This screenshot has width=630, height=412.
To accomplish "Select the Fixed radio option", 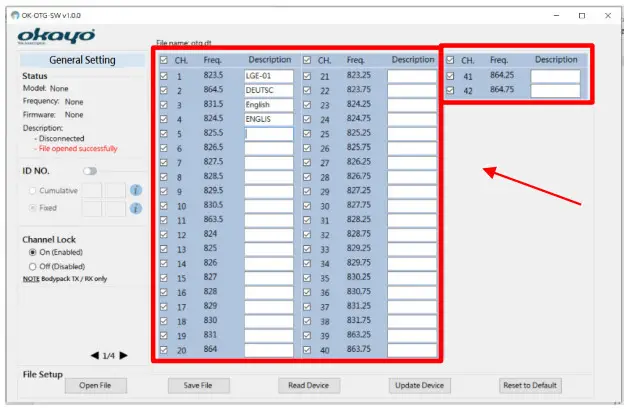I will tap(33, 208).
